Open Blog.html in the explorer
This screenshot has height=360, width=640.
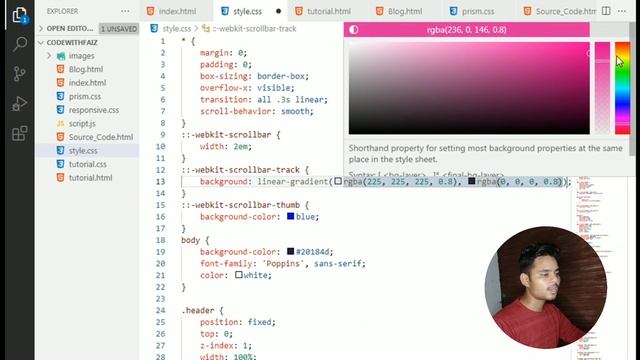(86, 69)
